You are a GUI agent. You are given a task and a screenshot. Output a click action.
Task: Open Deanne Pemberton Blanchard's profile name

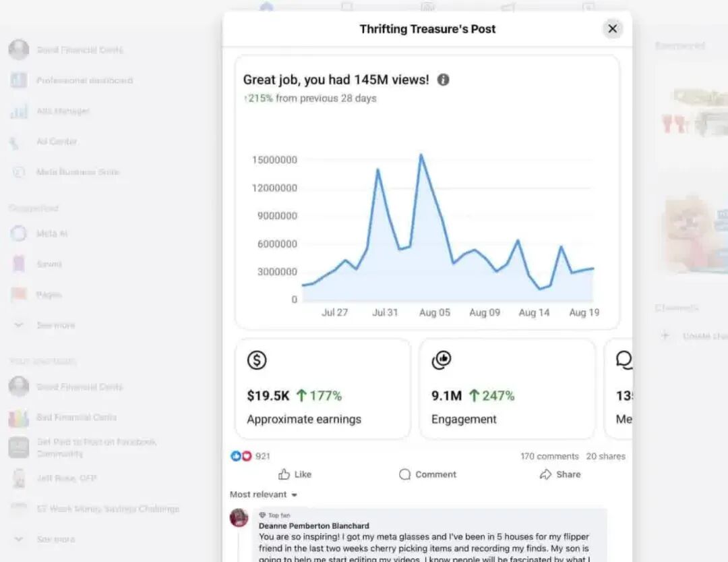(x=314, y=526)
